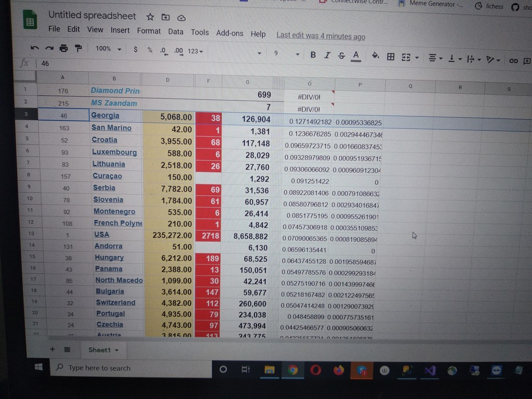
Task: Click the Windows Start button
Action: (38, 367)
